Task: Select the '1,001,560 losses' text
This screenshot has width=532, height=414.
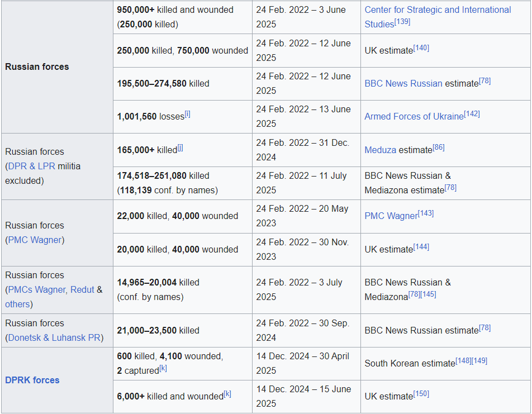Action: coord(151,117)
